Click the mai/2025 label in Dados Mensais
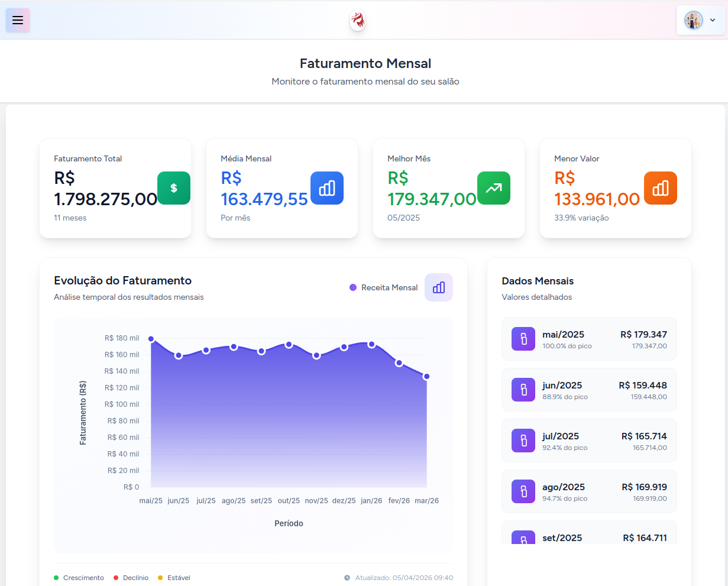The image size is (728, 586). (563, 334)
